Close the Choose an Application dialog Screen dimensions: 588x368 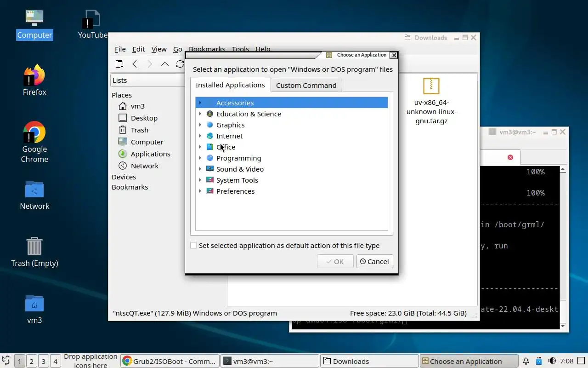coord(394,55)
